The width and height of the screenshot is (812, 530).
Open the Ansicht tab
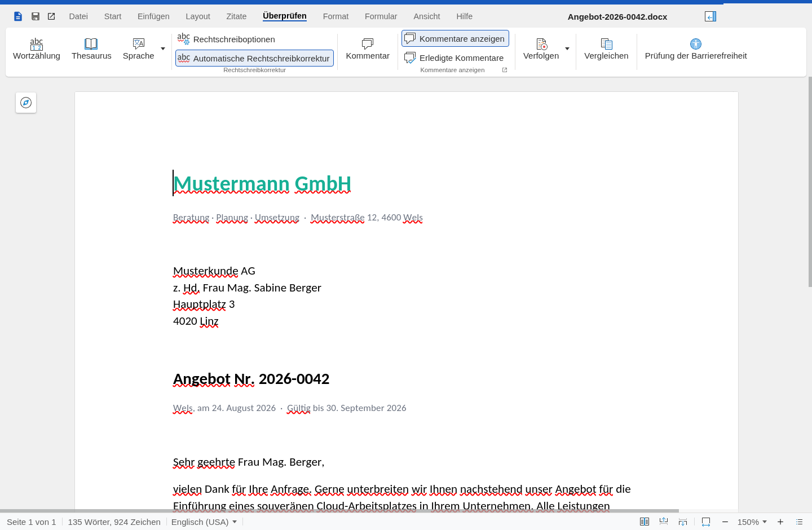(427, 16)
